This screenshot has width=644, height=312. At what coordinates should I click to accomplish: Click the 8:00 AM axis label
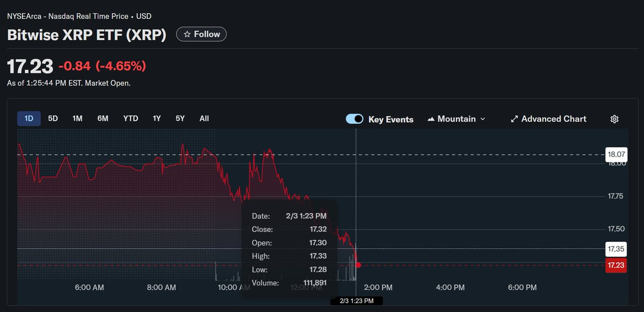[162, 287]
